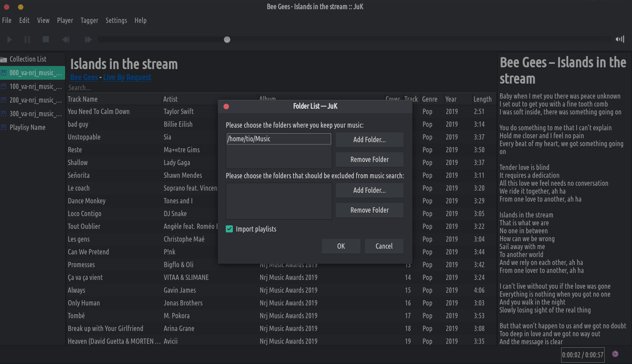Viewport: 632px width, 364px height.
Task: Click the Collection List folder icon
Action: pyautogui.click(x=4, y=59)
